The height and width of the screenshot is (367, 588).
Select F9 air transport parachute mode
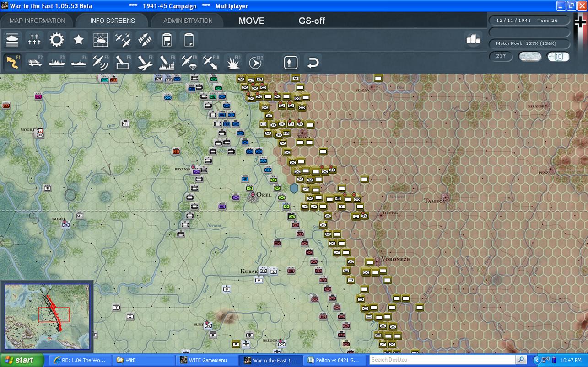(x=189, y=63)
